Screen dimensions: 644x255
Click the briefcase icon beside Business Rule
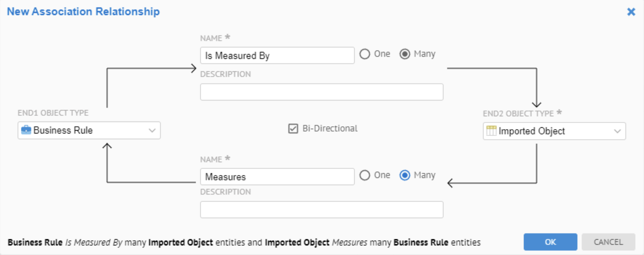[26, 130]
